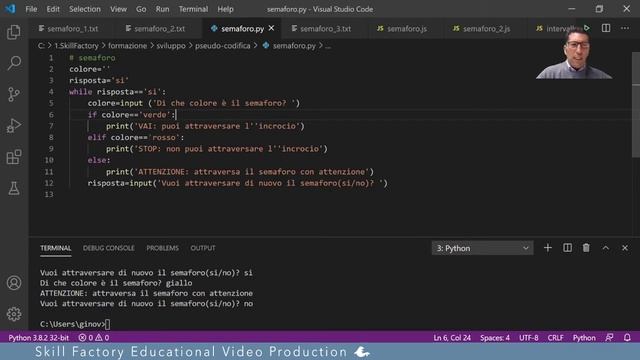The width and height of the screenshot is (640, 360).
Task: Close the terminal panel
Action: point(625,248)
